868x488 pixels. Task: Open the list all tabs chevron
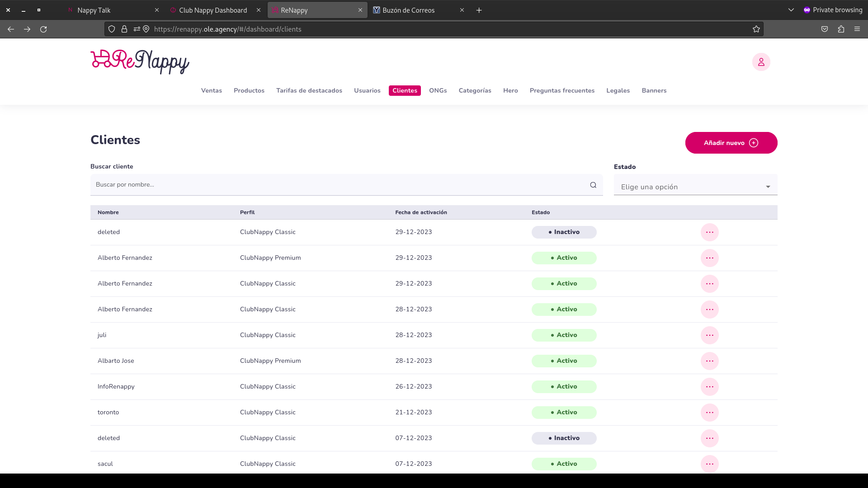pos(791,10)
